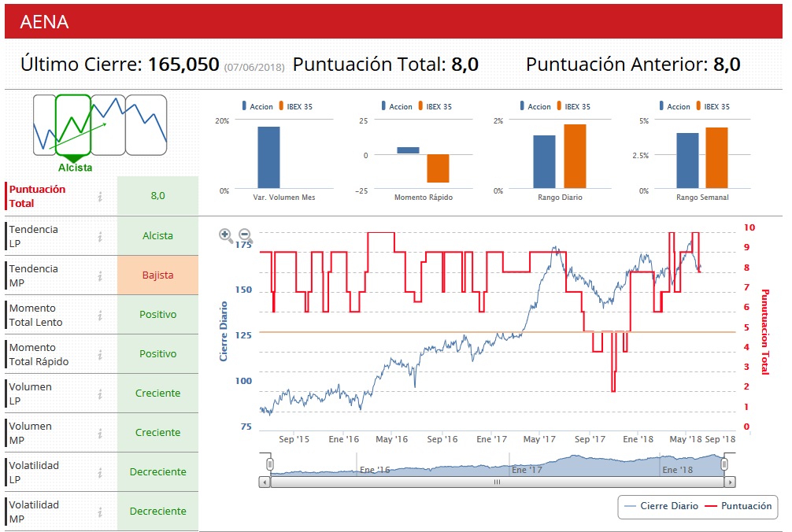
Task: Toggle Accion legend in Rango Diario chart
Action: pyautogui.click(x=535, y=106)
